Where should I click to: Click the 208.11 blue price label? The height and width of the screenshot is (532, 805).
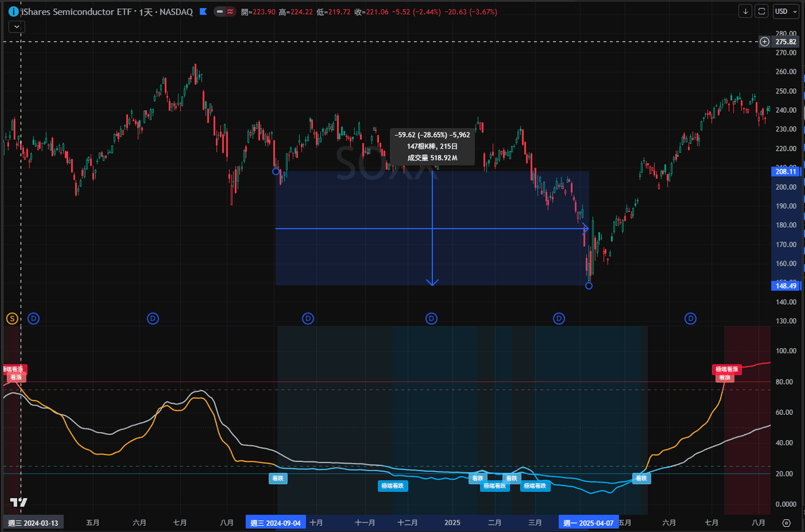point(786,171)
